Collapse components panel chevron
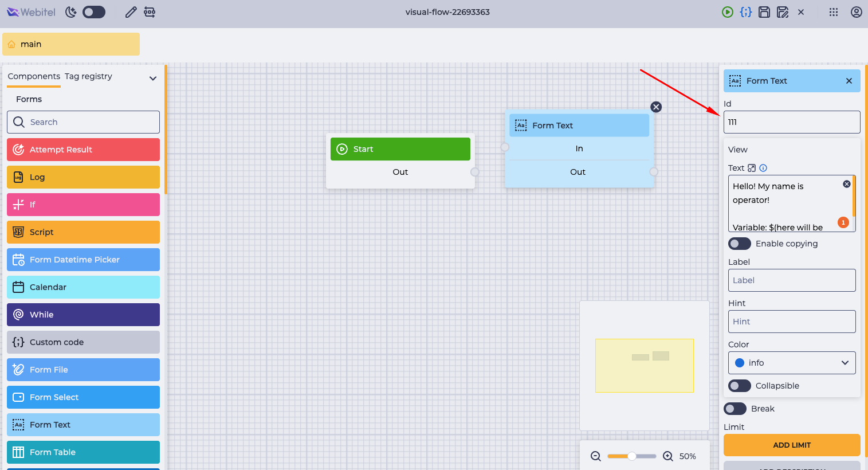 click(x=153, y=79)
